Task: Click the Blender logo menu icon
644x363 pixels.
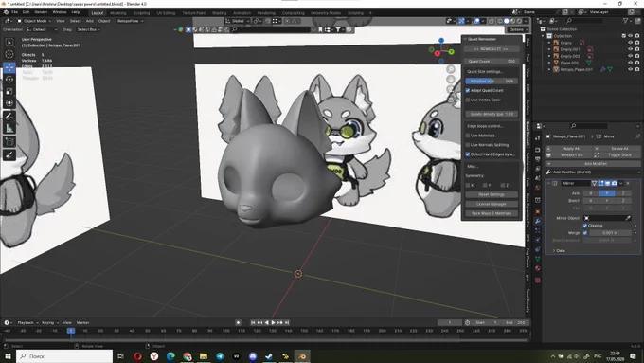Action: click(6, 12)
